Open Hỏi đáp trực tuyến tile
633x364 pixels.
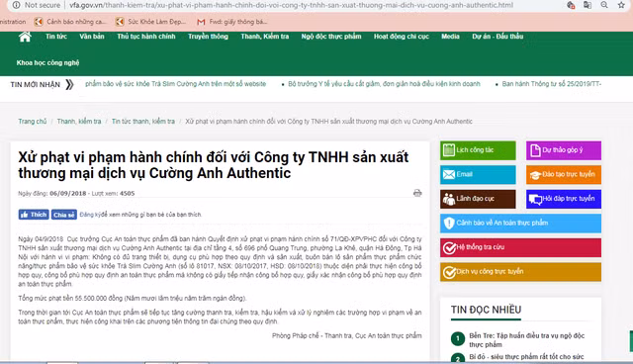[564, 199]
